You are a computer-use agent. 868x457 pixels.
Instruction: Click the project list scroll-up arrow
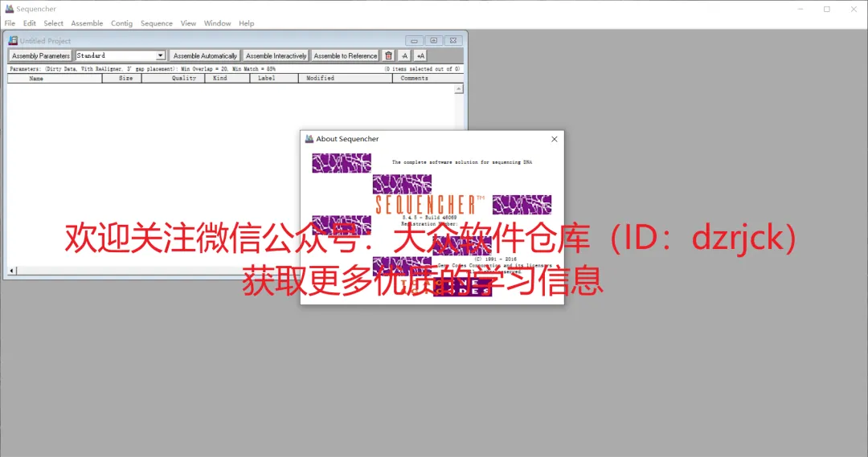(x=458, y=89)
